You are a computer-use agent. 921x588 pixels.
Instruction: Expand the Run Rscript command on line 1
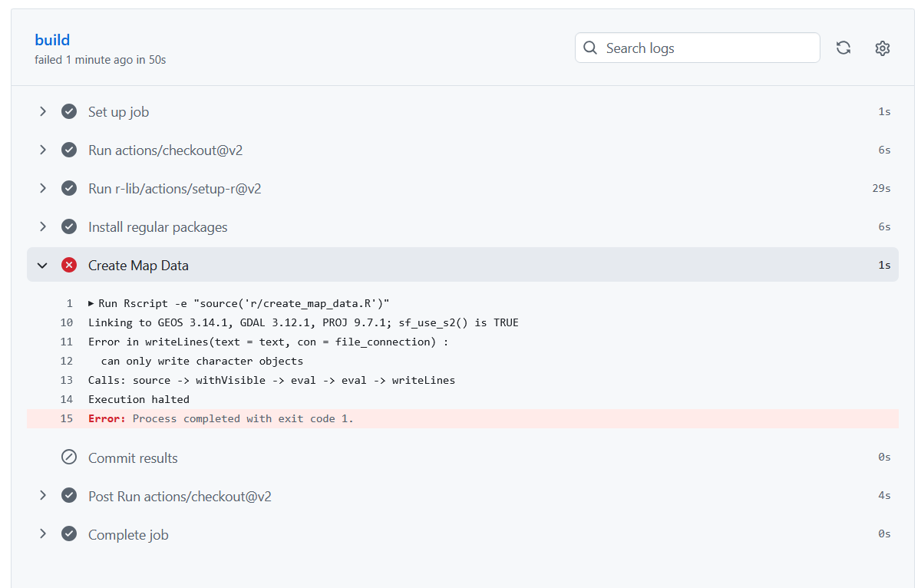(x=91, y=303)
